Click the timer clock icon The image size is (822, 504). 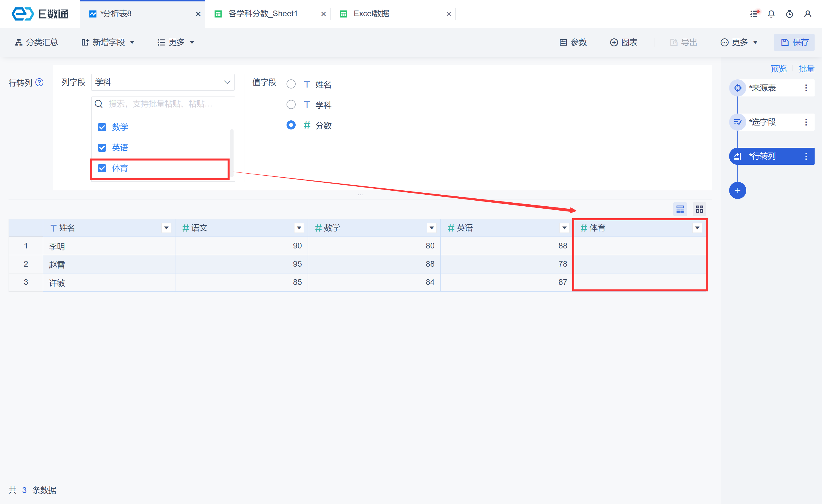789,14
